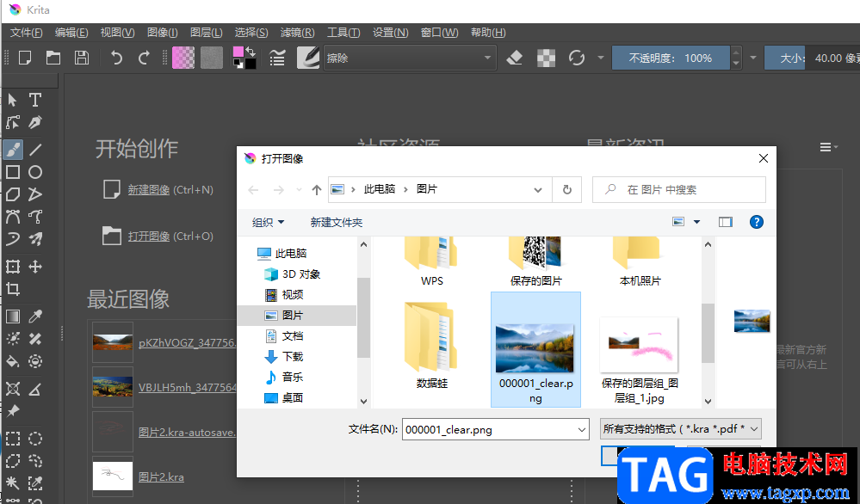The image size is (860, 504).
Task: Open the 组织 dropdown menu
Action: (x=269, y=223)
